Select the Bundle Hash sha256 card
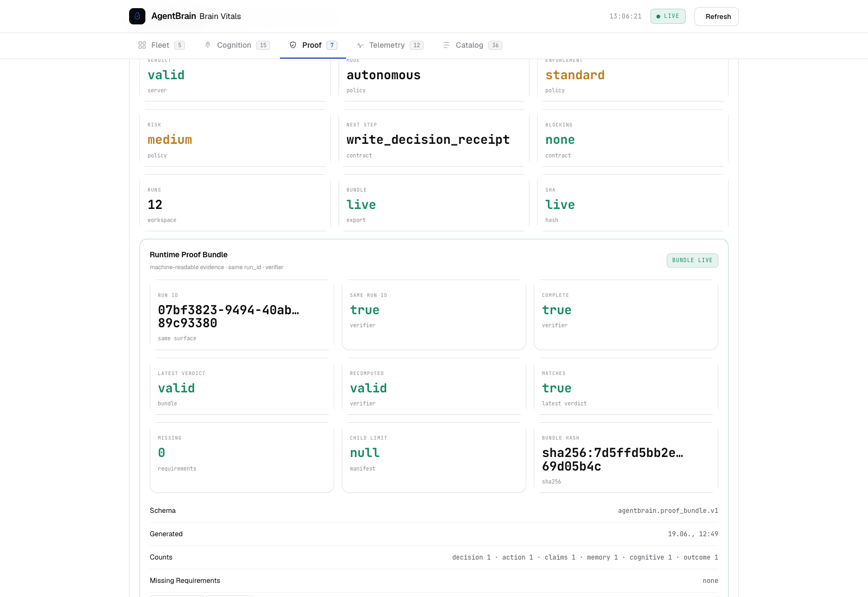Screen dimensions: 868x597 [626, 458]
